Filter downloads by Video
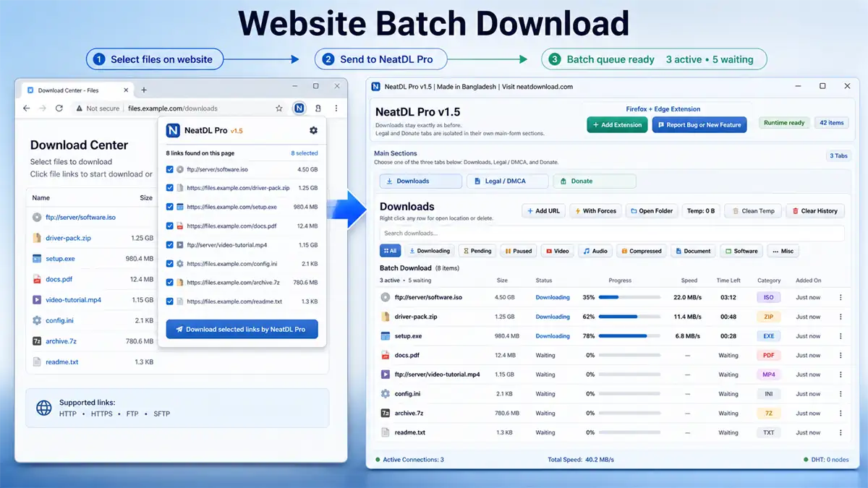The width and height of the screenshot is (868, 488). (x=558, y=251)
